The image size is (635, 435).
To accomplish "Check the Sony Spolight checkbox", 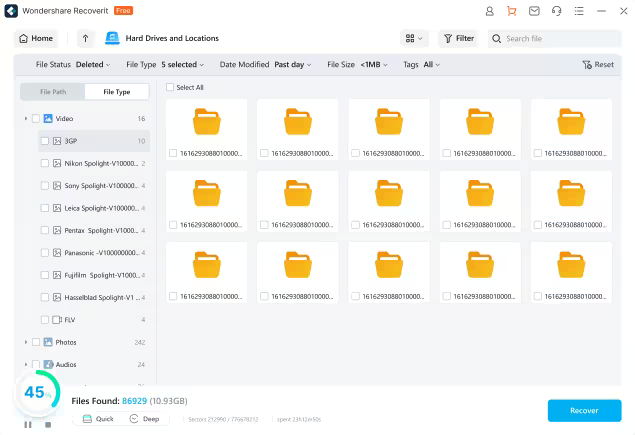I will 45,186.
